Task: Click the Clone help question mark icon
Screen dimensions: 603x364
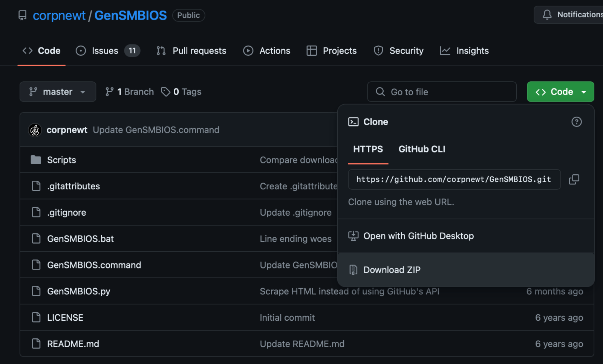Action: (576, 122)
